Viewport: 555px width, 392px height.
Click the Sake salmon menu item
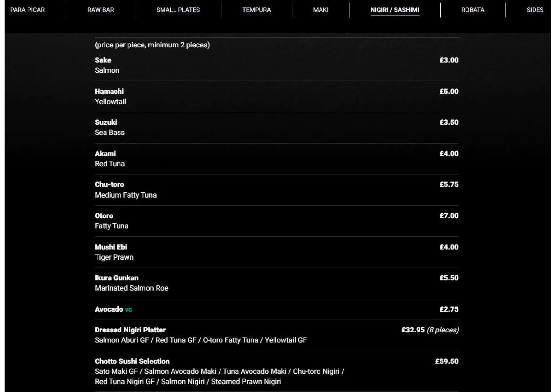point(277,65)
